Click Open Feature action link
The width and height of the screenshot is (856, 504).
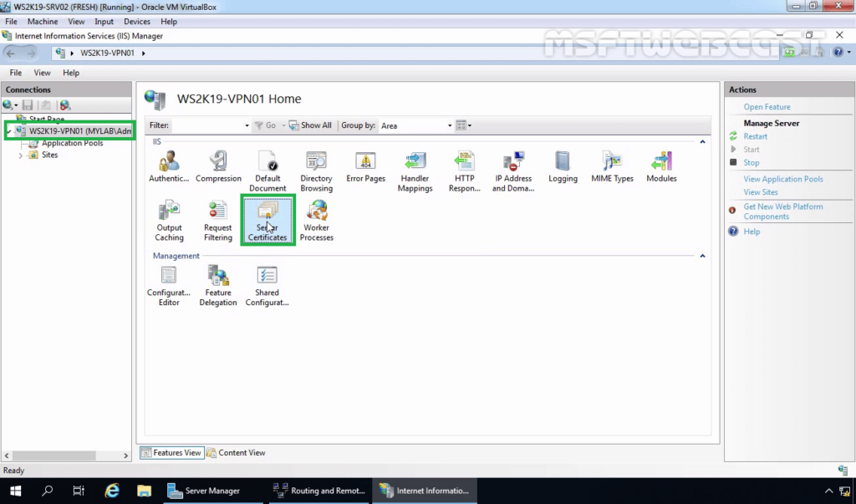(767, 107)
